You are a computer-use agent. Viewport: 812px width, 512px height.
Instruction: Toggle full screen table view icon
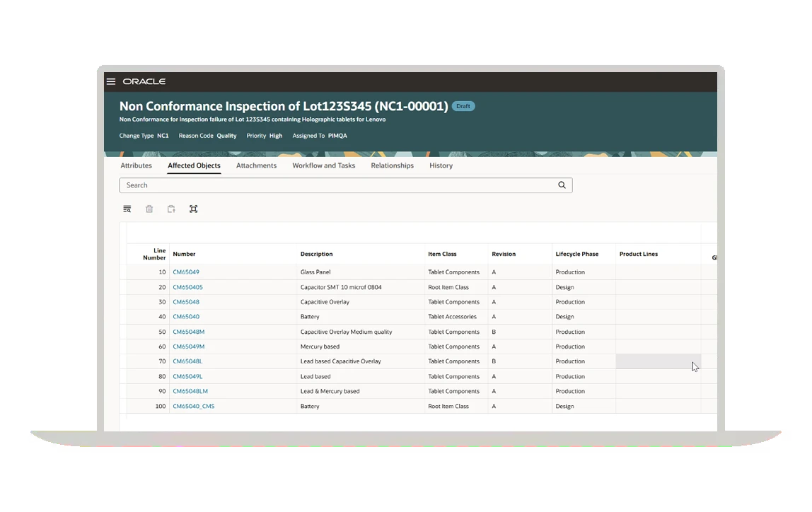tap(193, 209)
